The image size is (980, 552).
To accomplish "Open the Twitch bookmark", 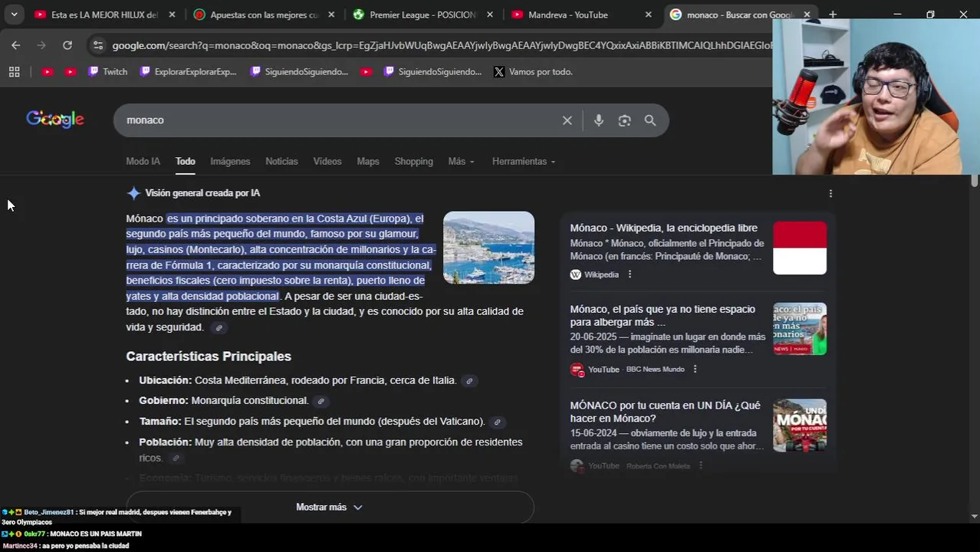I will point(107,71).
